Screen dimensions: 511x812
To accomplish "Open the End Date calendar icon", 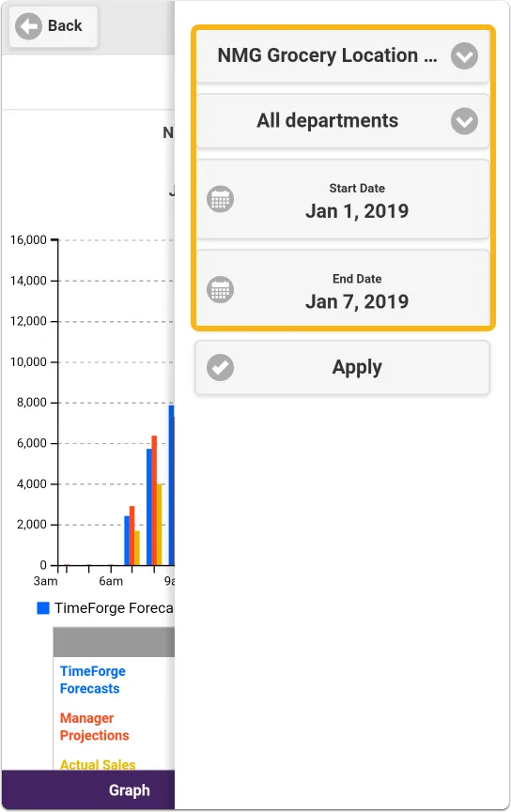I will [220, 289].
